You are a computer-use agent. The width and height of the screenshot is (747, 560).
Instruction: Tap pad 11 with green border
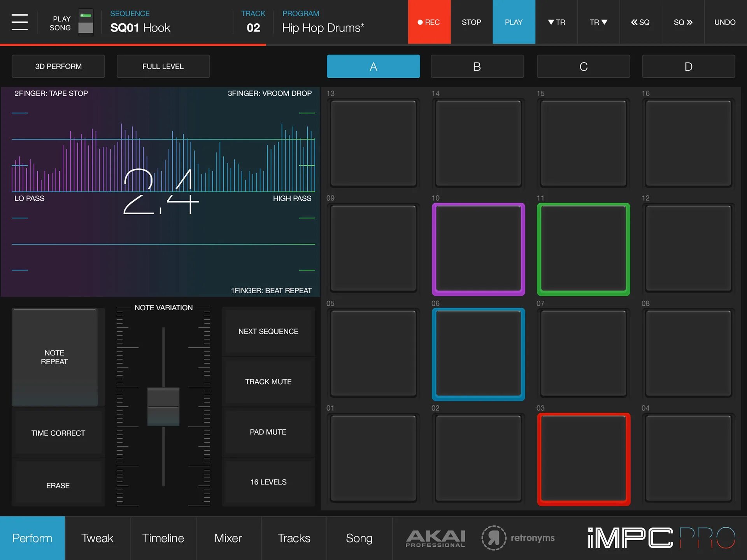[582, 247]
